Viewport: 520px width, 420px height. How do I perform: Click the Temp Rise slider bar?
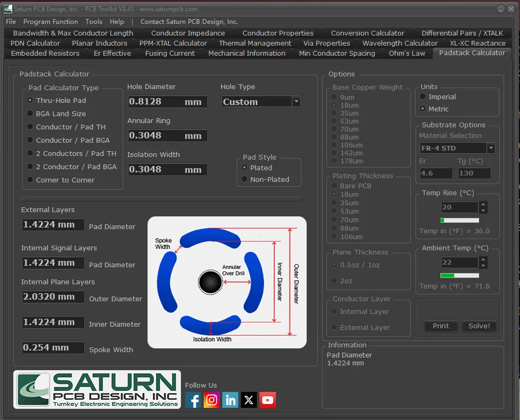pos(460,221)
